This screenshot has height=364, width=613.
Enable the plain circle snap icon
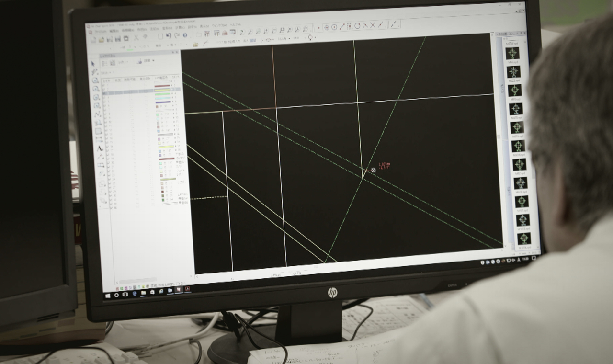[357, 26]
